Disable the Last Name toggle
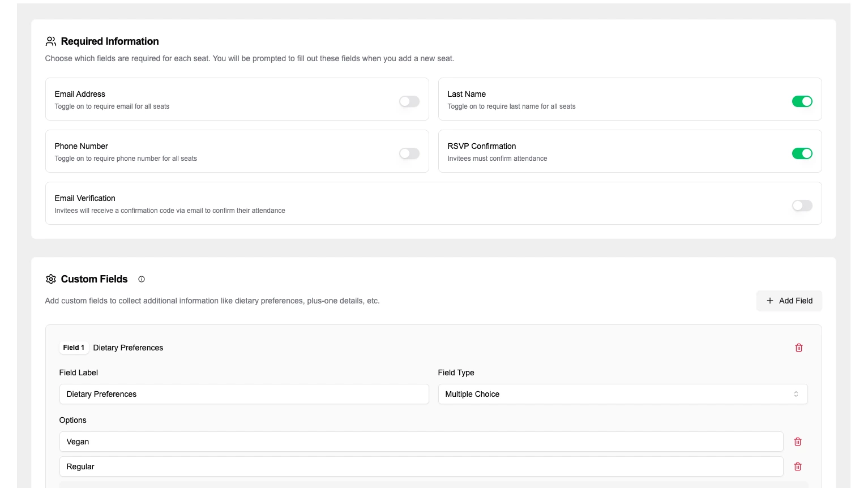 [x=802, y=101]
